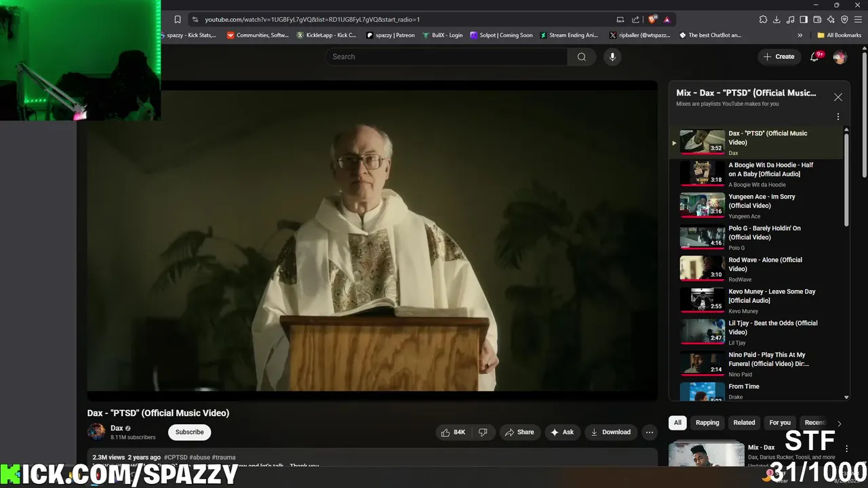Open the BullX - Login bookmark
The height and width of the screenshot is (488, 868).
442,35
